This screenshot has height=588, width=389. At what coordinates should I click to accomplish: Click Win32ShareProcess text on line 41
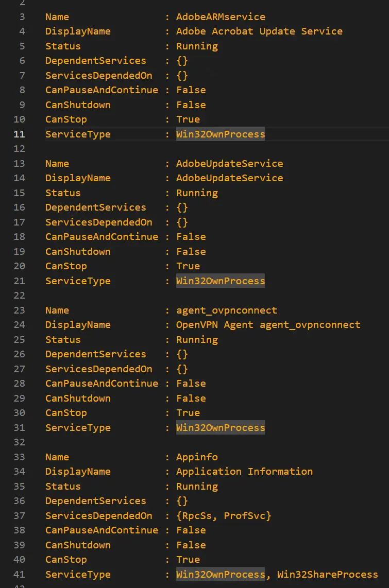tap(328, 575)
